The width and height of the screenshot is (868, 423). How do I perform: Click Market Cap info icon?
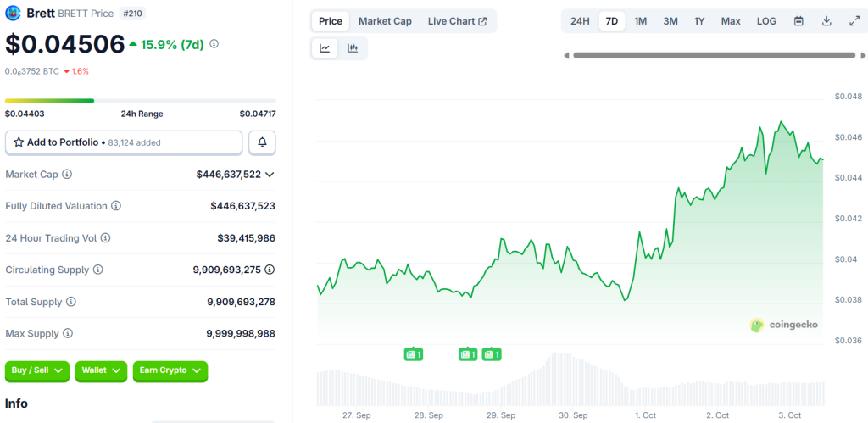[67, 175]
